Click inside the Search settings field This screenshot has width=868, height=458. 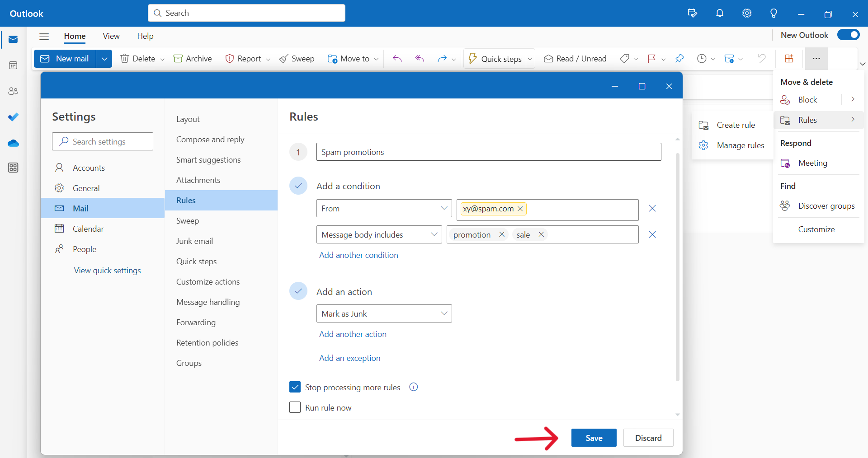pos(103,141)
